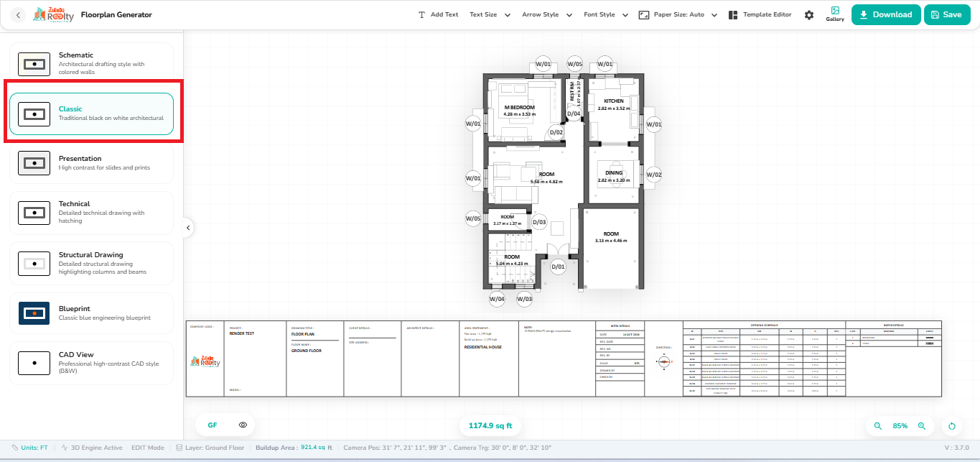This screenshot has width=980, height=462.
Task: Click the ROOM 2.17 m x 1.37 m label
Action: [508, 220]
